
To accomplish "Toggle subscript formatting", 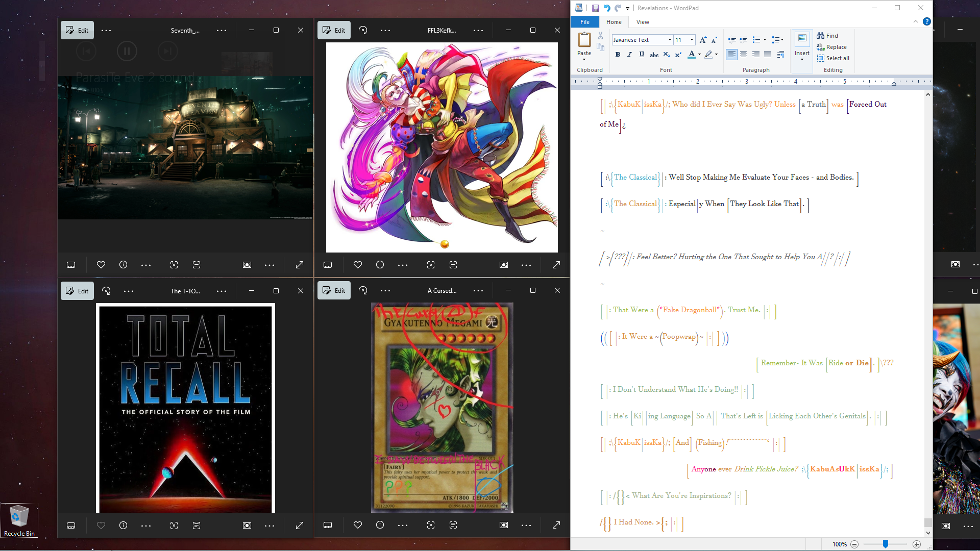I will tap(666, 55).
